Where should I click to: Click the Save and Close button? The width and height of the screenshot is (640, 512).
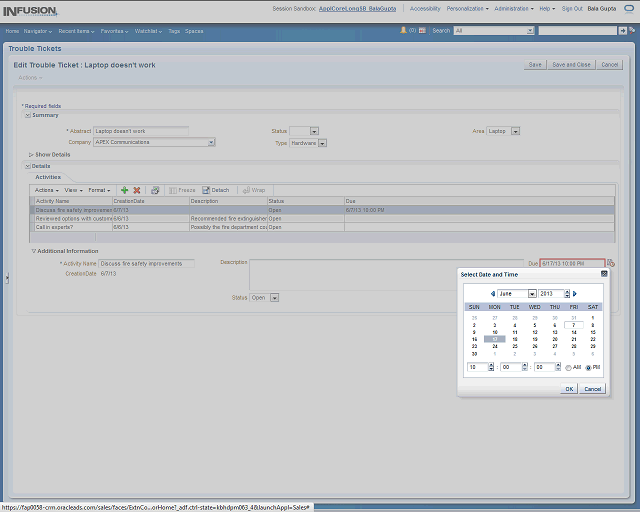pyautogui.click(x=571, y=64)
